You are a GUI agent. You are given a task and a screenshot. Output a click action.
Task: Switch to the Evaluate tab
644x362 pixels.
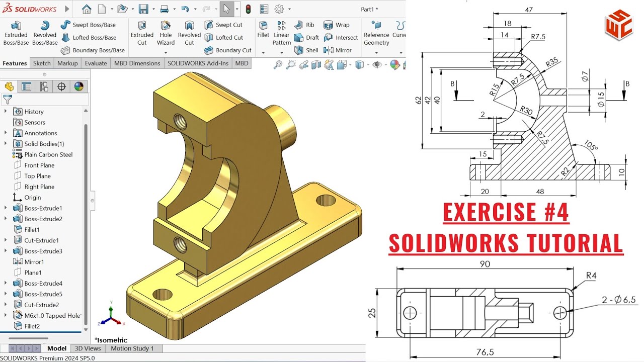click(x=96, y=63)
